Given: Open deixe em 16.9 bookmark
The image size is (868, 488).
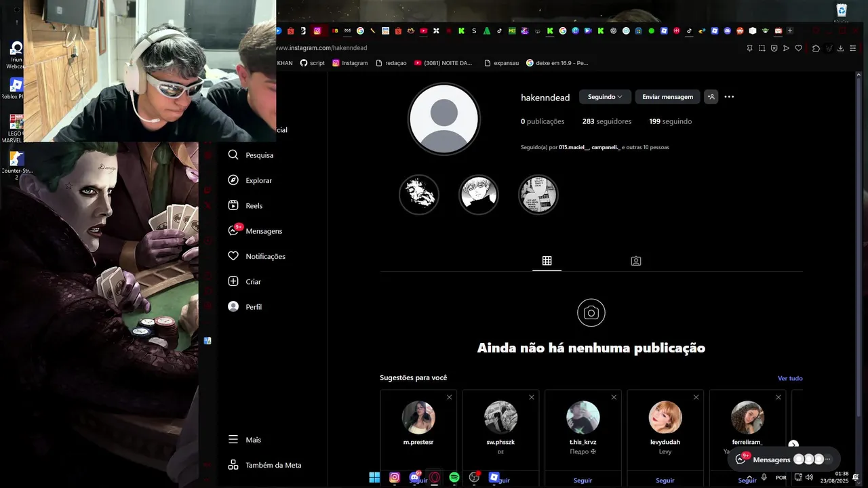Looking at the screenshot, I should click(557, 63).
